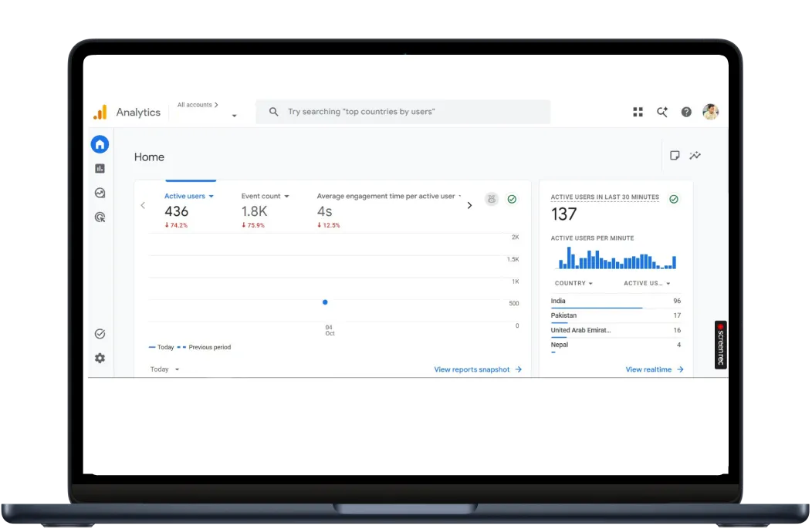Click the 75.9% decrease indicator
The image size is (812, 529).
[x=252, y=225]
